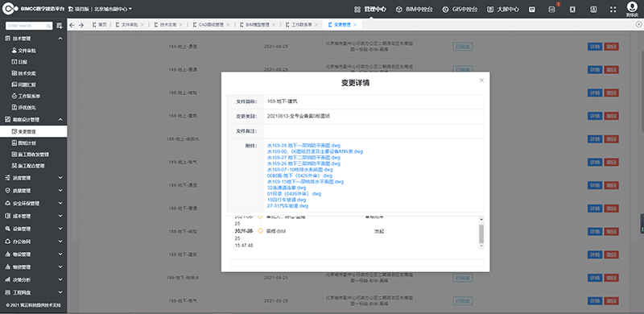This screenshot has height=314, width=644.
Task: Click the add-menu icon beside search
Action: 60,26
